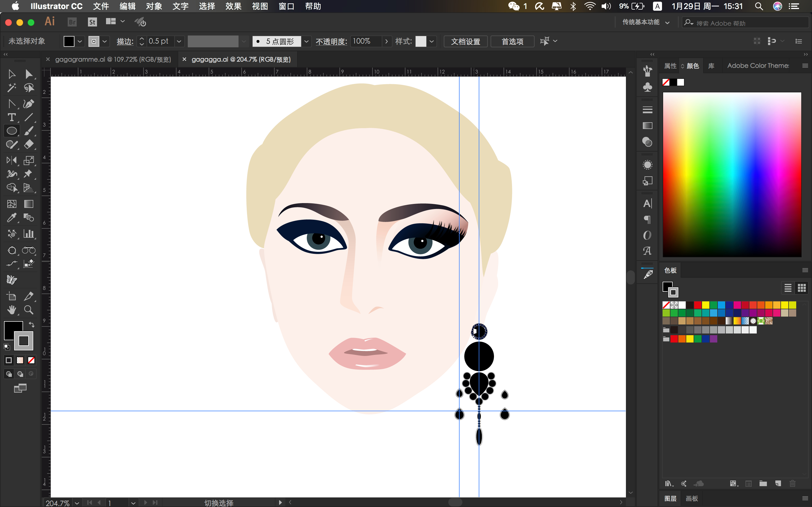Click the 首选项 button

[512, 41]
